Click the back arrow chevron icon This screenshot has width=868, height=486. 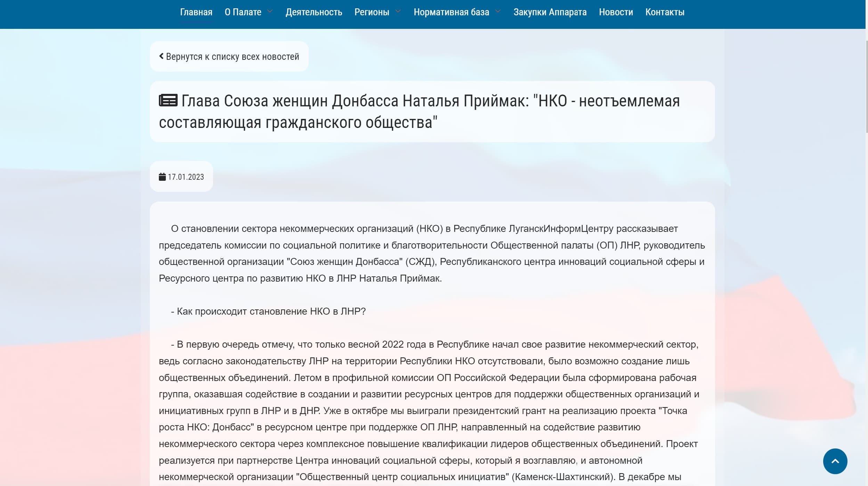161,56
